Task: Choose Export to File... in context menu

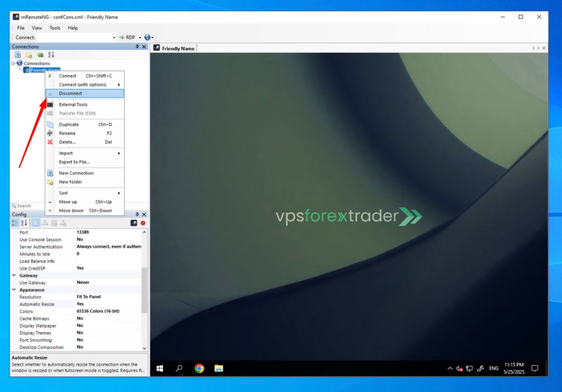Action: pos(85,162)
